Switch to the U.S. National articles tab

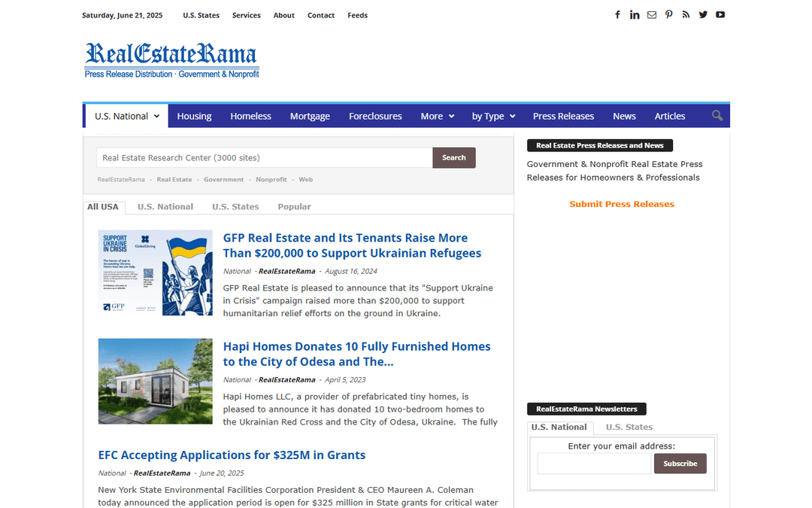pos(165,207)
